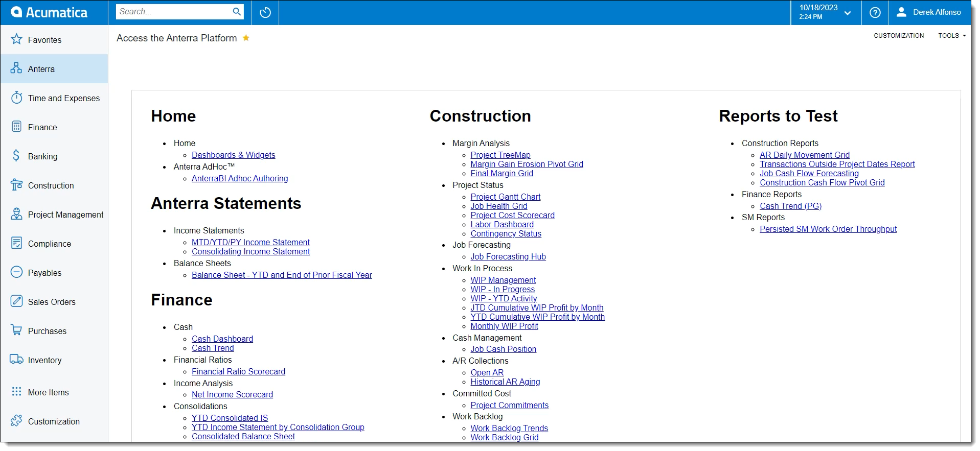
Task: Open Cash Trend link under Finance
Action: click(x=213, y=348)
